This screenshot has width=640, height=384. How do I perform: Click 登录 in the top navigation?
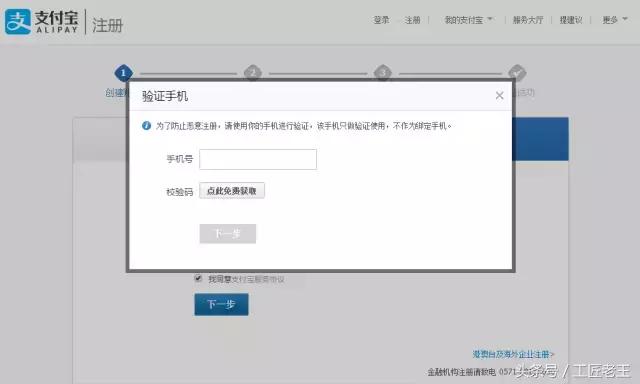click(x=381, y=20)
